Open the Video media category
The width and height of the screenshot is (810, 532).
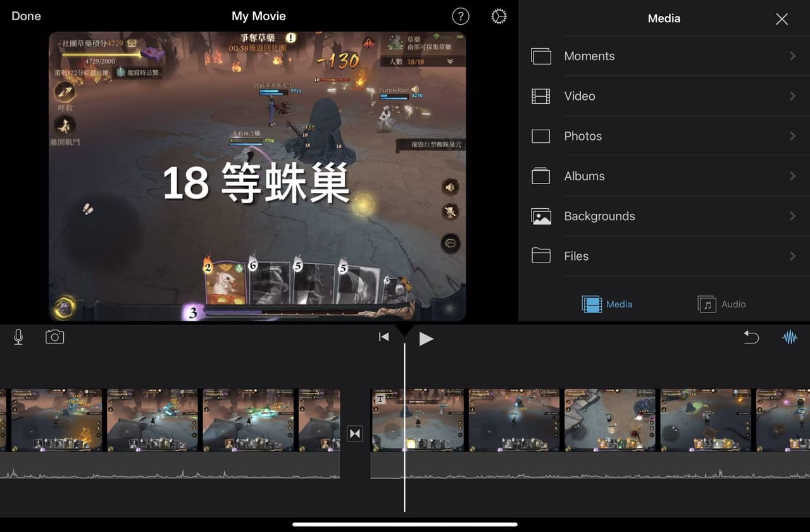tap(664, 96)
